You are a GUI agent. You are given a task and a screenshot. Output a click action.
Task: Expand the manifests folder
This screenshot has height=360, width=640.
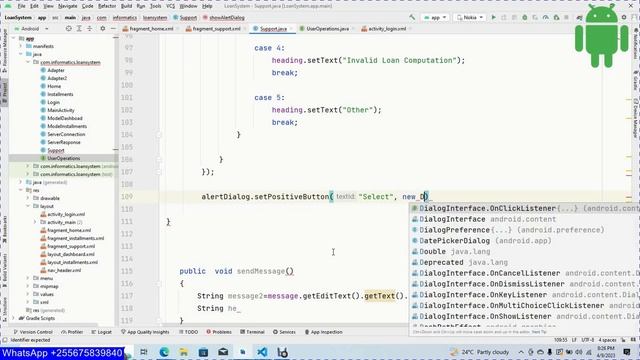pos(21,46)
